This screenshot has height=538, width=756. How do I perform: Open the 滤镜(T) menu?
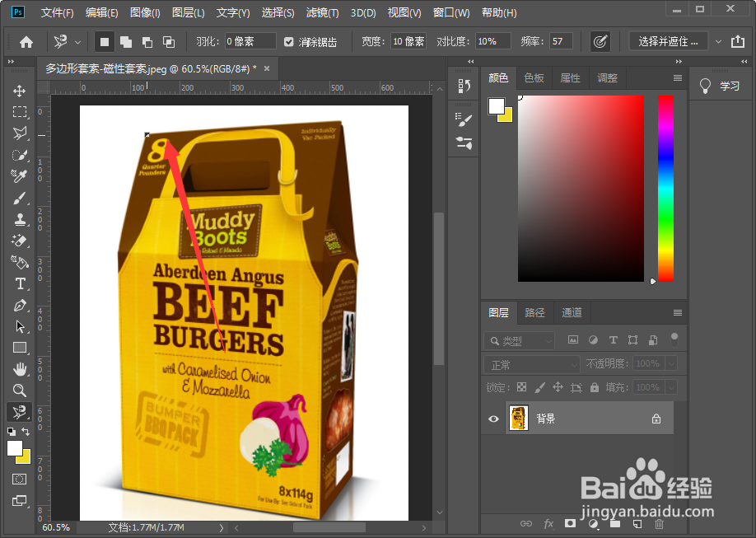tap(323, 12)
